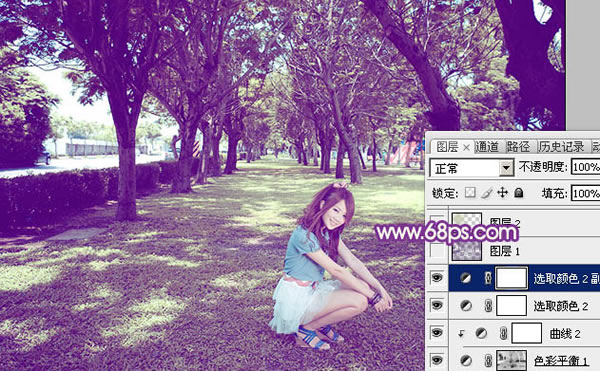The width and height of the screenshot is (600, 371).
Task: Click adjustment icon of 选取颜色 2 layer
Action: [466, 306]
